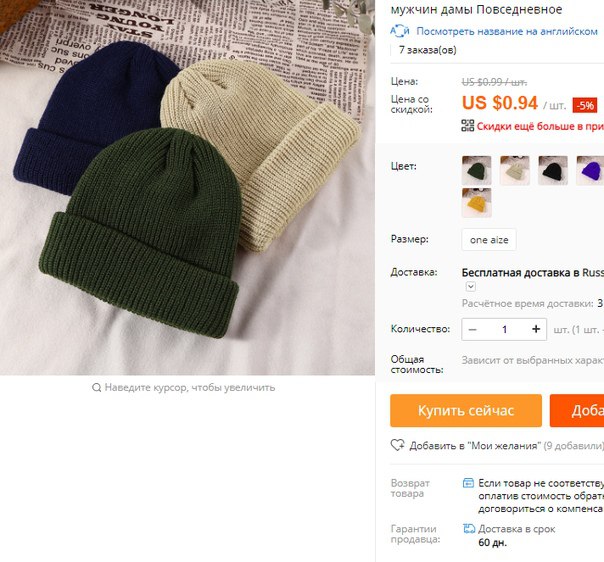Click the QR code icon by the discount text
Screen dimensions: 604x562
tap(468, 126)
